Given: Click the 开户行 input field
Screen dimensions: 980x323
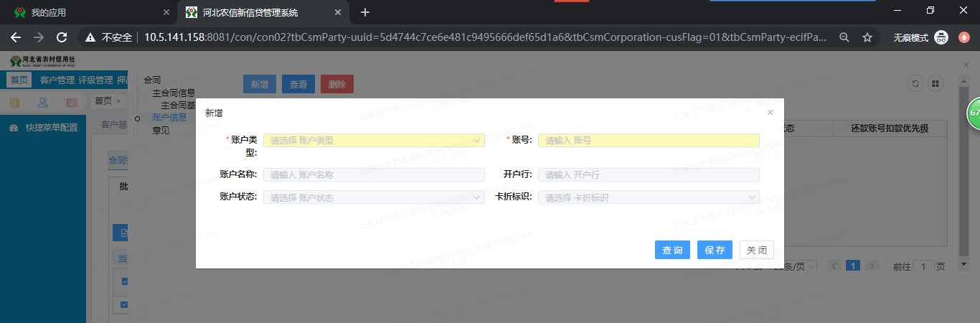Looking at the screenshot, I should coord(649,174).
